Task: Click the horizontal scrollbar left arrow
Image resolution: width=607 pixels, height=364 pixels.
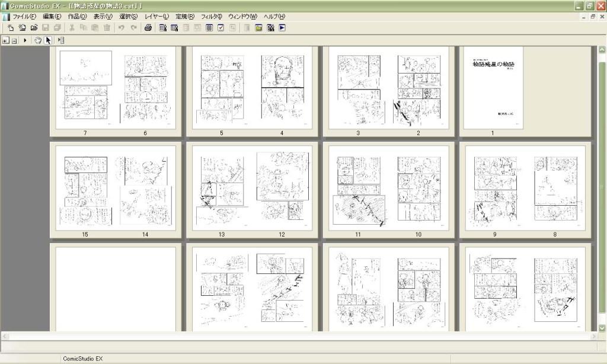Action: tap(5, 336)
